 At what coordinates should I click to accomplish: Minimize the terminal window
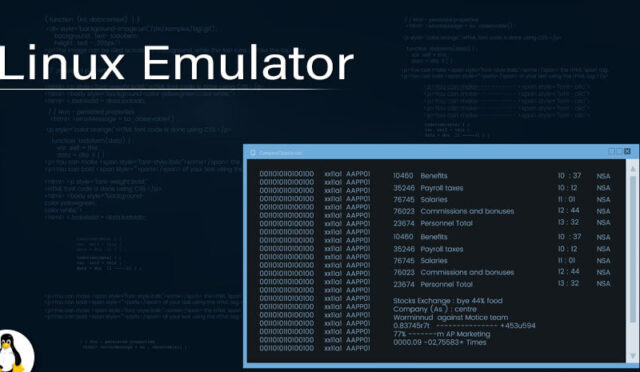(x=611, y=151)
